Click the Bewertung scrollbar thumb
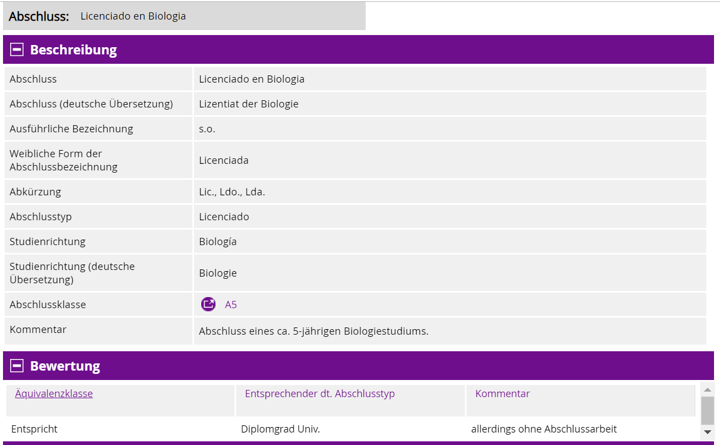 [708, 411]
